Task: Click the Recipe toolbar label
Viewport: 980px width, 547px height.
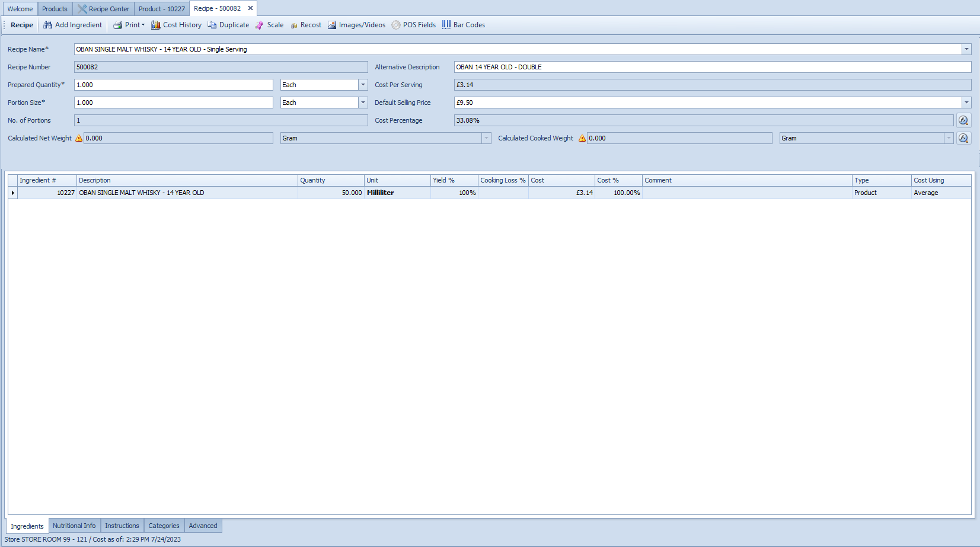Action: pos(22,25)
